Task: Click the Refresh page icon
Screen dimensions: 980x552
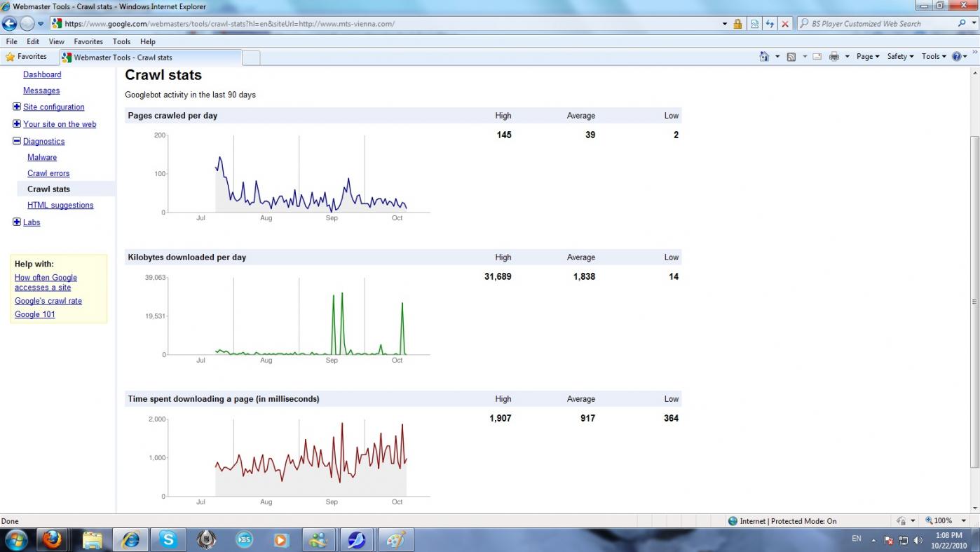Action: (x=770, y=24)
